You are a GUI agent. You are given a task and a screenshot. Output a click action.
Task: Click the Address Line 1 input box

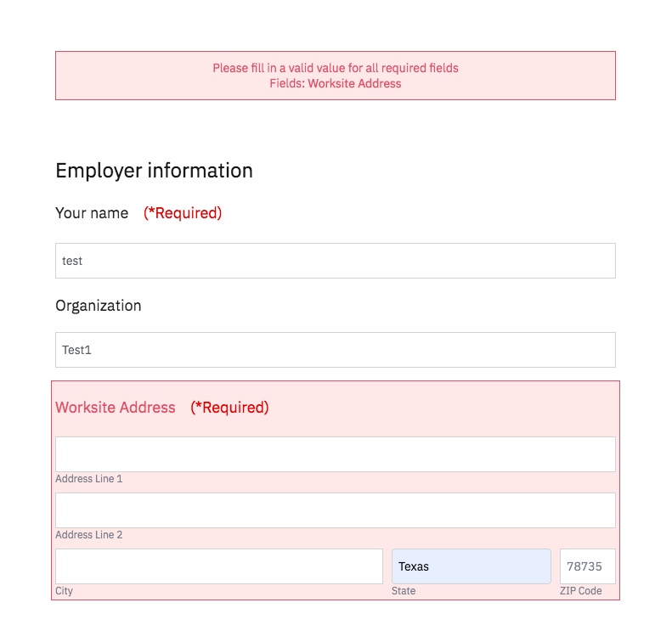[335, 454]
